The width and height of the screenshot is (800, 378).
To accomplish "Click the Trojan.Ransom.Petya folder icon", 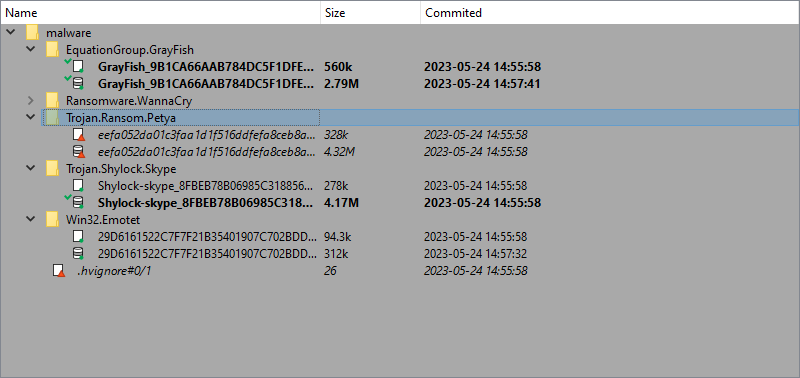I will click(x=52, y=118).
